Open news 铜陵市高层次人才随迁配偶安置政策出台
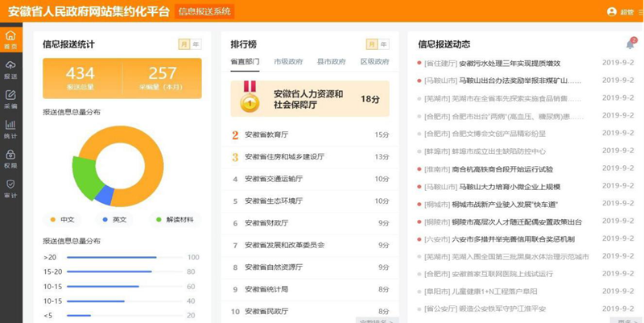 point(517,222)
